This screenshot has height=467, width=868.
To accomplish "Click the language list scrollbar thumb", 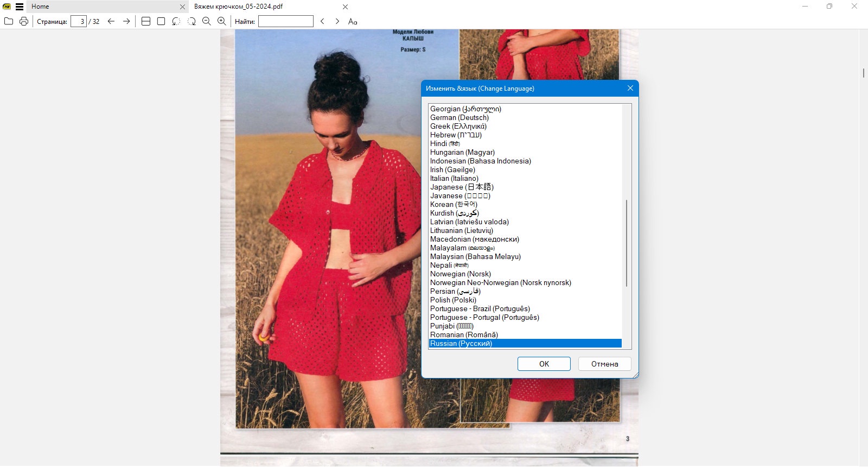I will tap(627, 243).
